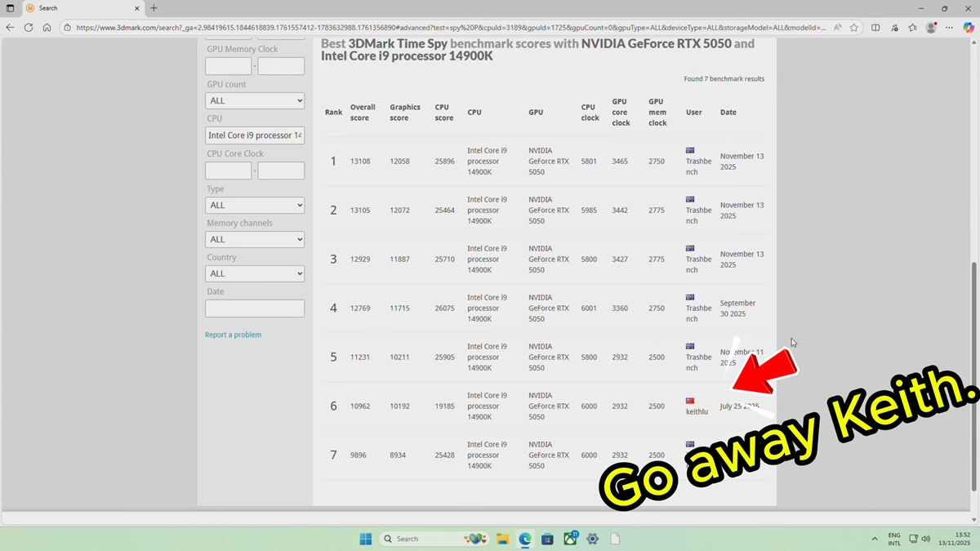Open Settings gear in taskbar

point(593,539)
